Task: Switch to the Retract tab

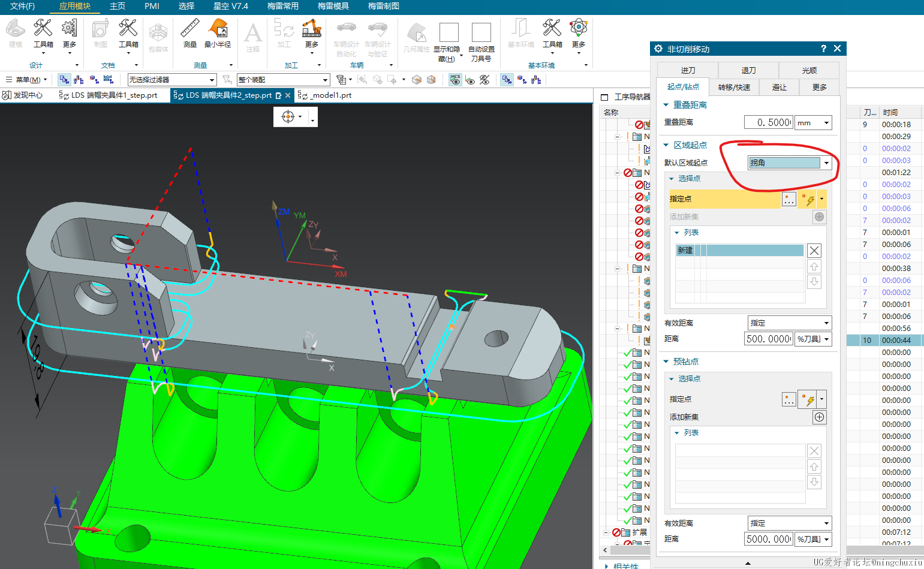Action: coord(748,71)
